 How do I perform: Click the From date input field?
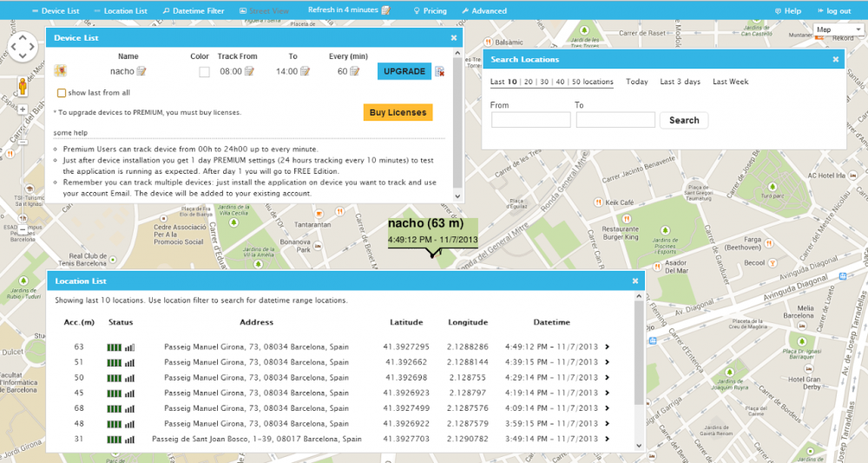tap(531, 120)
